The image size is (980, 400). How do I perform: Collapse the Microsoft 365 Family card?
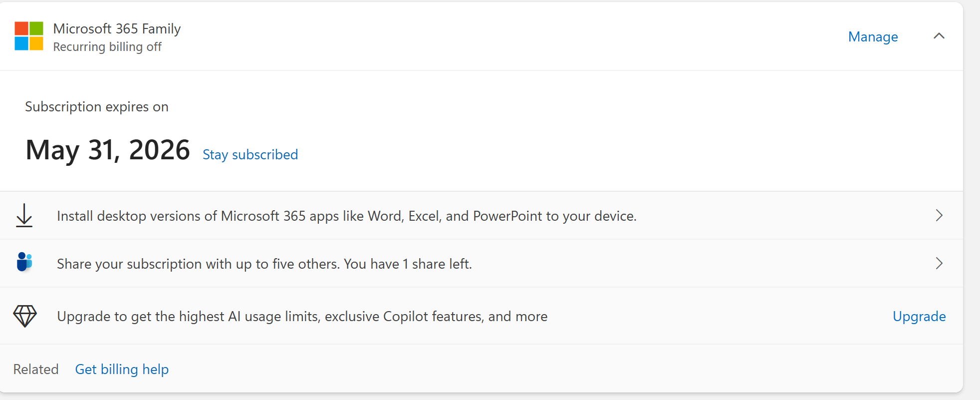939,36
